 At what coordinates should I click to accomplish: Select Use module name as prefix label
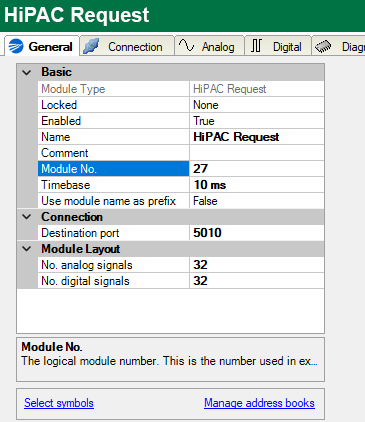[x=113, y=201]
